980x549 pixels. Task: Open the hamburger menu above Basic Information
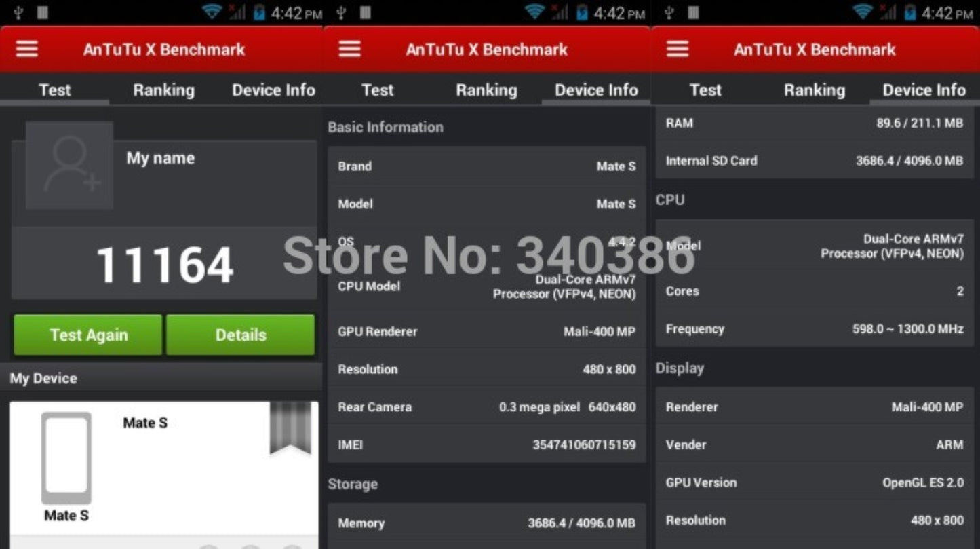coord(349,49)
